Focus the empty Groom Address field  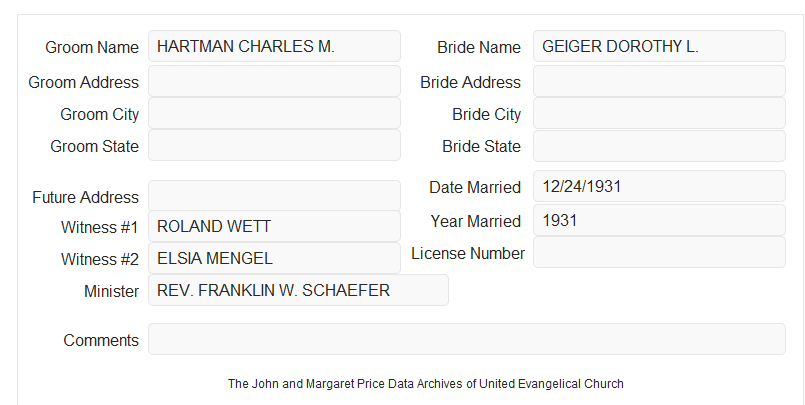click(x=274, y=81)
